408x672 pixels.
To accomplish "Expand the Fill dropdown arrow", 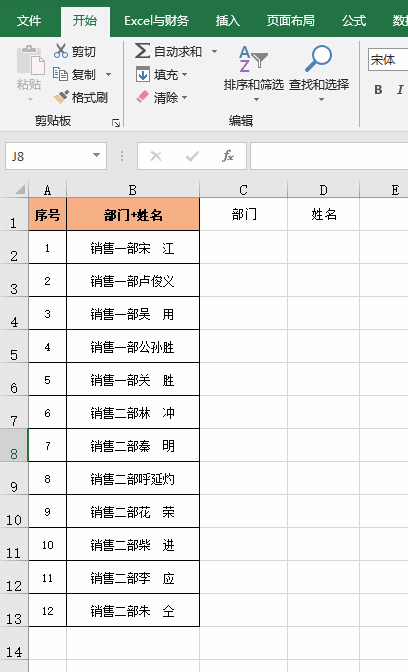I will (185, 75).
